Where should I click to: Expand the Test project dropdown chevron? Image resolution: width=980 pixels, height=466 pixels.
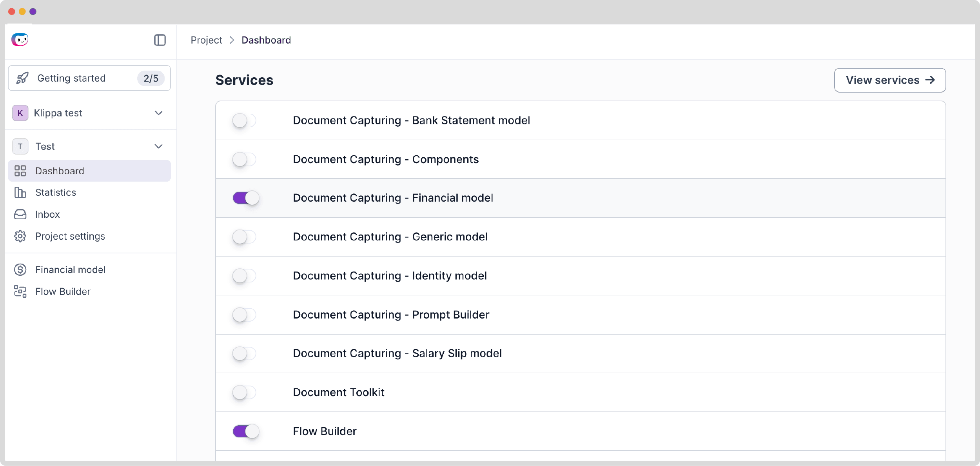coord(158,146)
